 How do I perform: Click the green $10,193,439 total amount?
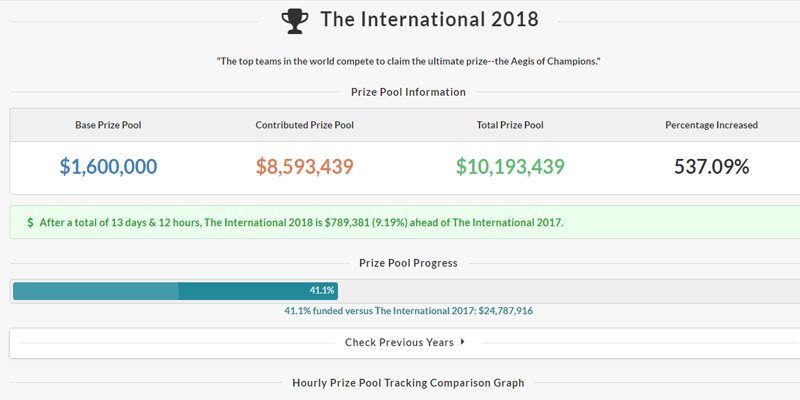point(510,167)
